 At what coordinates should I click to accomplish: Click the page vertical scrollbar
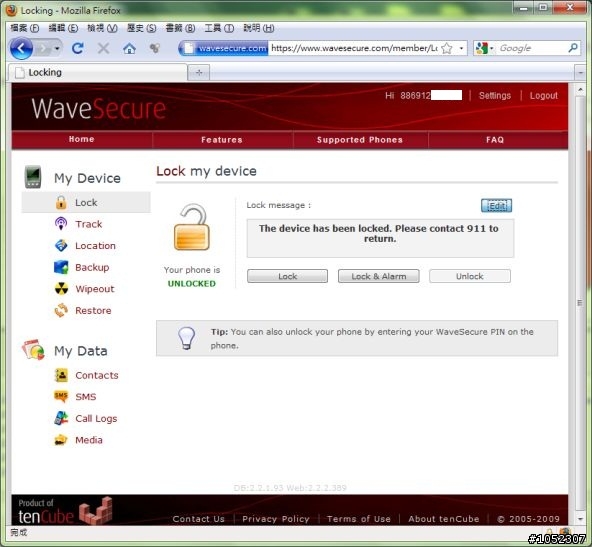(x=580, y=303)
